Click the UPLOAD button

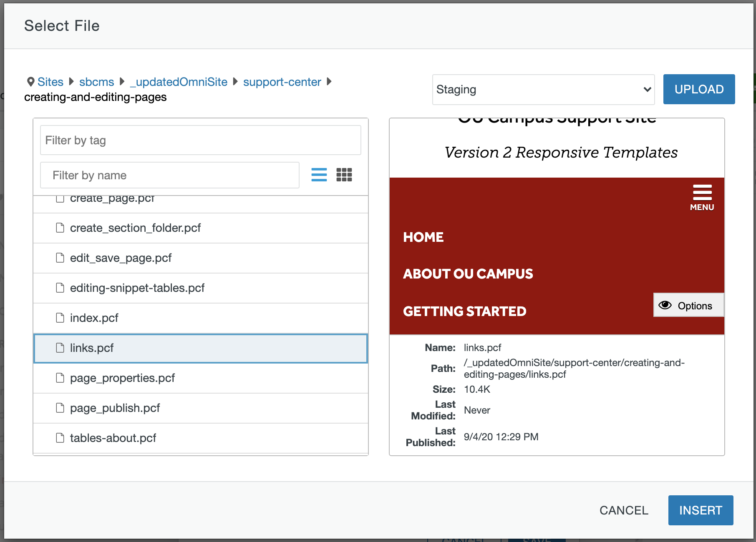click(x=699, y=89)
